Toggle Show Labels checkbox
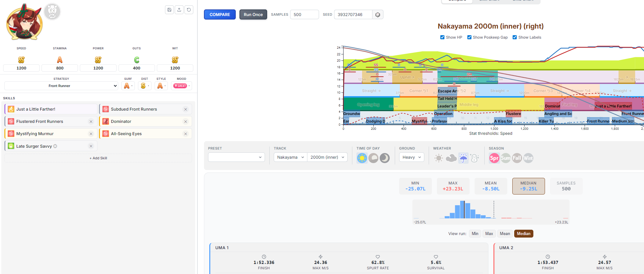644x274 pixels. pyautogui.click(x=515, y=37)
